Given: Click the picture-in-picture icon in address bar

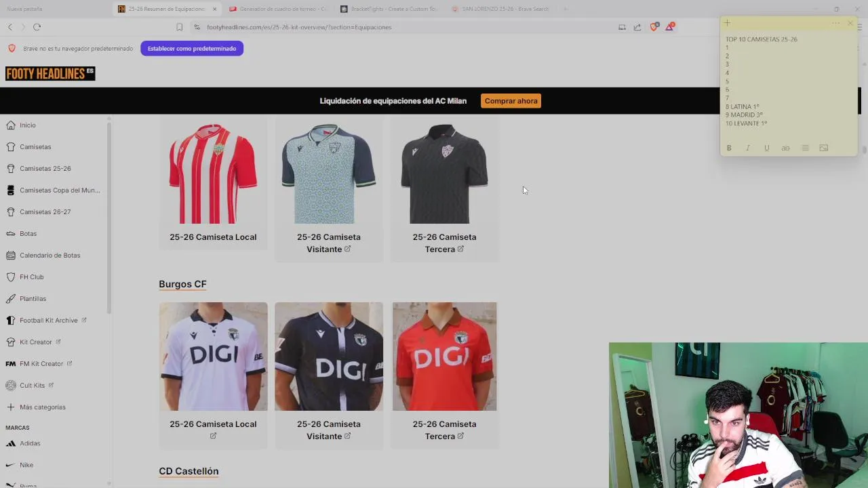Looking at the screenshot, I should (x=622, y=27).
